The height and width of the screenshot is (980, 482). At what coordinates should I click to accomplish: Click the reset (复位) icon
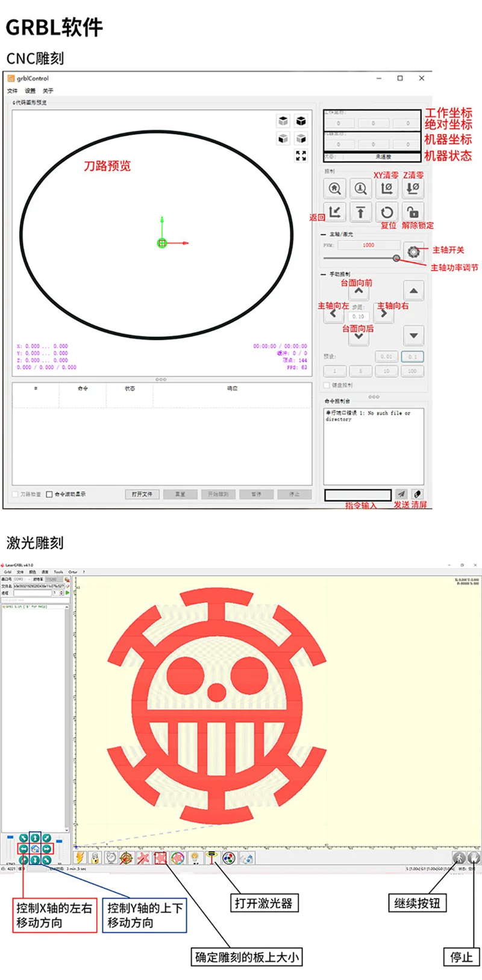387,212
